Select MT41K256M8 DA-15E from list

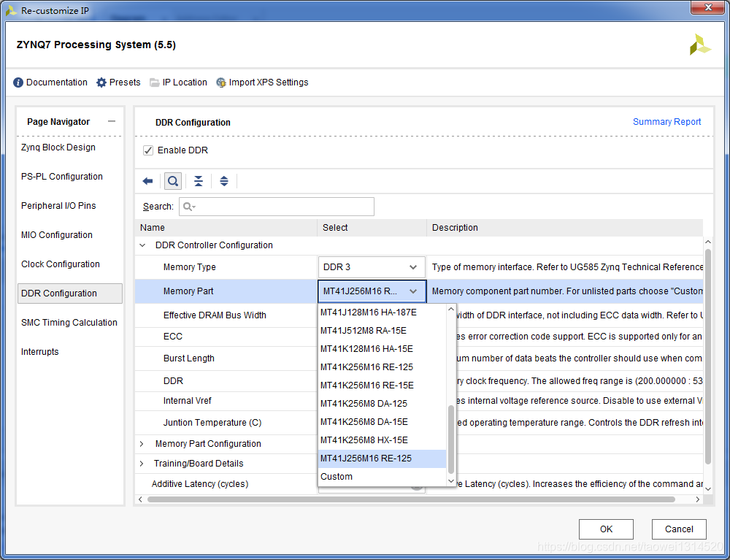[x=383, y=422]
